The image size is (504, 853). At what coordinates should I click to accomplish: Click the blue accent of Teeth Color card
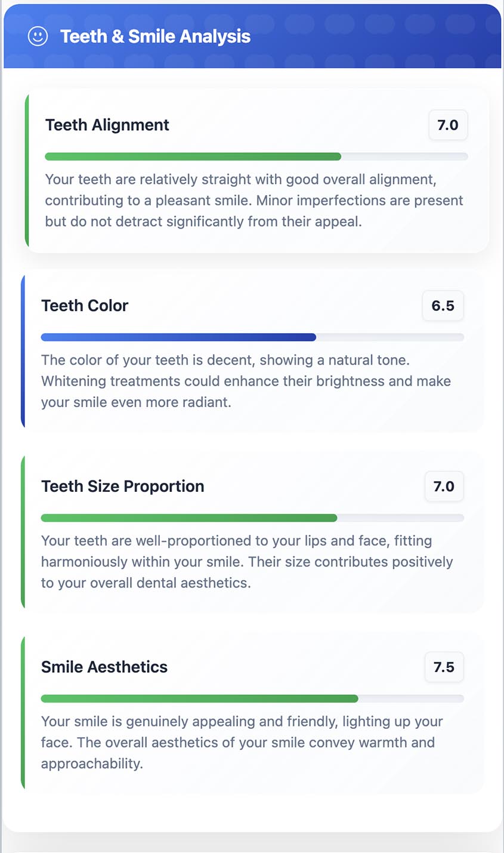23,351
